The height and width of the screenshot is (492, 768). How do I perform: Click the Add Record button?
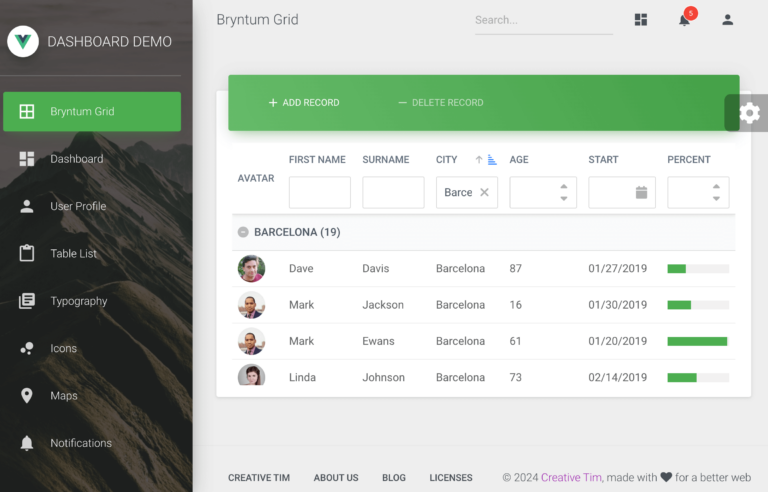coord(304,103)
